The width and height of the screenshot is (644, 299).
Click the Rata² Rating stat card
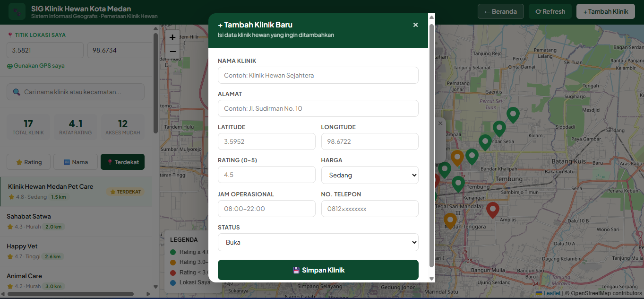(76, 127)
